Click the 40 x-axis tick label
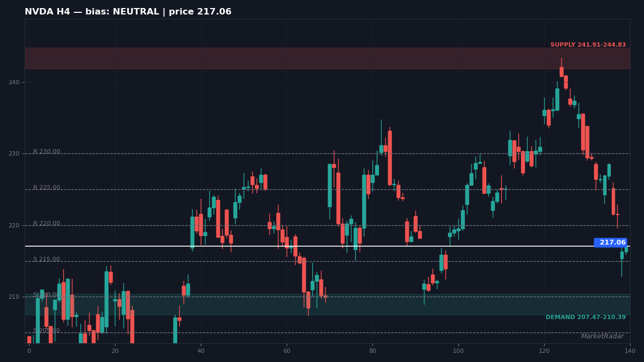Viewport: 644px width, 362px height. click(201, 351)
